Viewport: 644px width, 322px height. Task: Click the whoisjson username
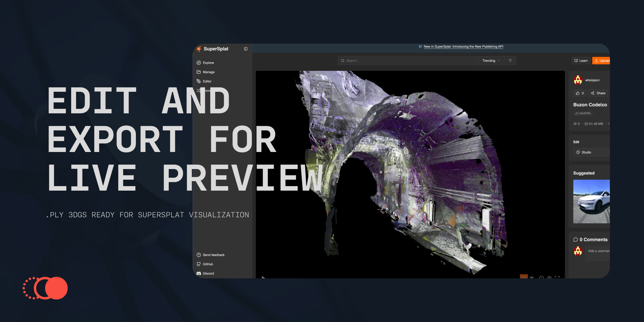[x=592, y=80]
